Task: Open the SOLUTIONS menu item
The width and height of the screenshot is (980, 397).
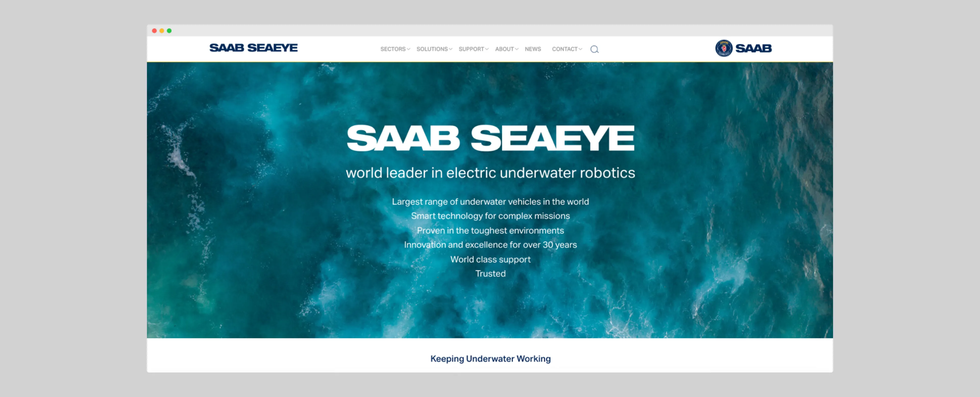Action: point(432,49)
